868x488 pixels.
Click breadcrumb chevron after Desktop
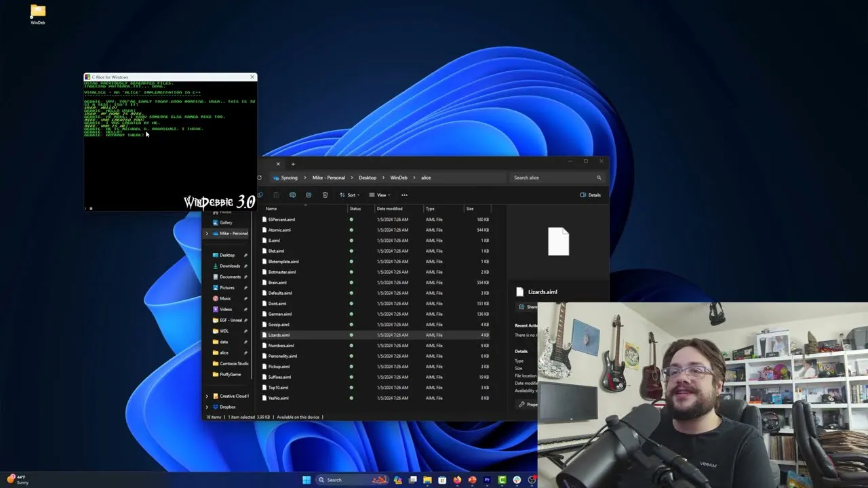point(383,178)
